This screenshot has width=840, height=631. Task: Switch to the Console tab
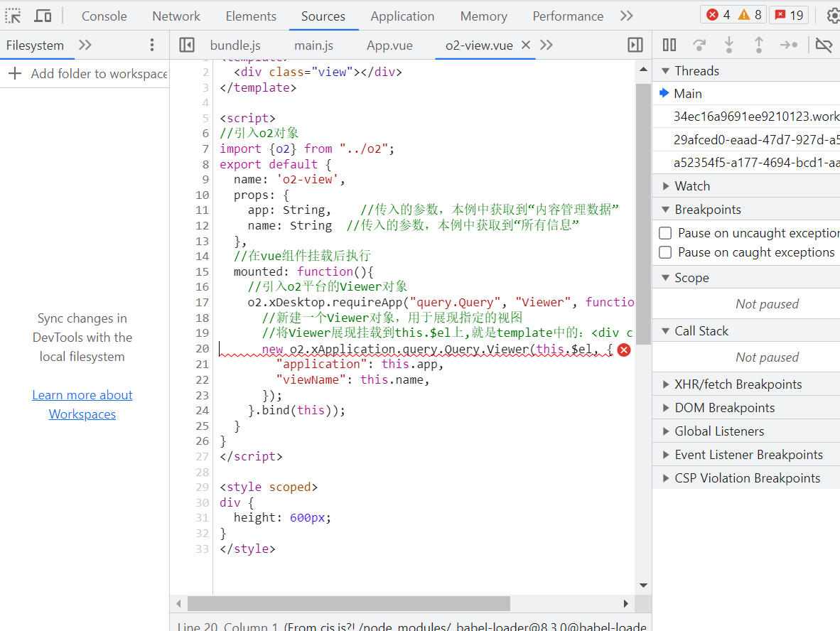tap(104, 16)
